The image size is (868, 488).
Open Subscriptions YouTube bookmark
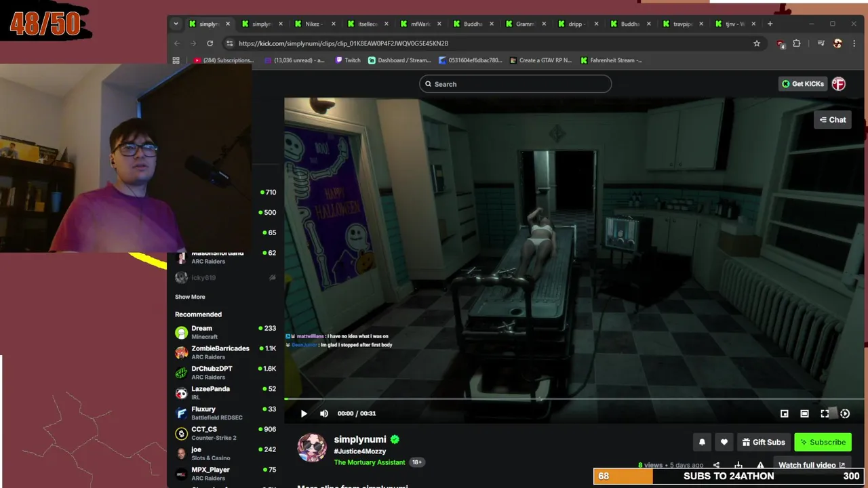coord(223,60)
